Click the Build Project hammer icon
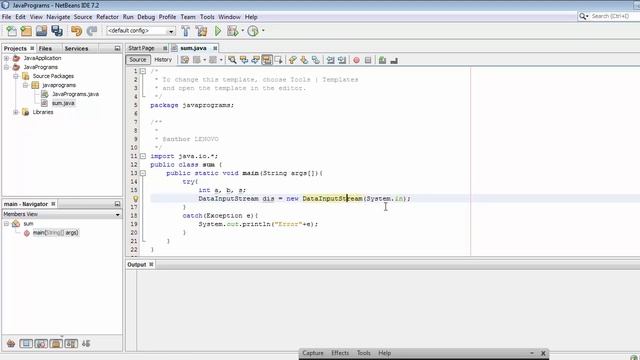The width and height of the screenshot is (640, 360). pos(186,31)
